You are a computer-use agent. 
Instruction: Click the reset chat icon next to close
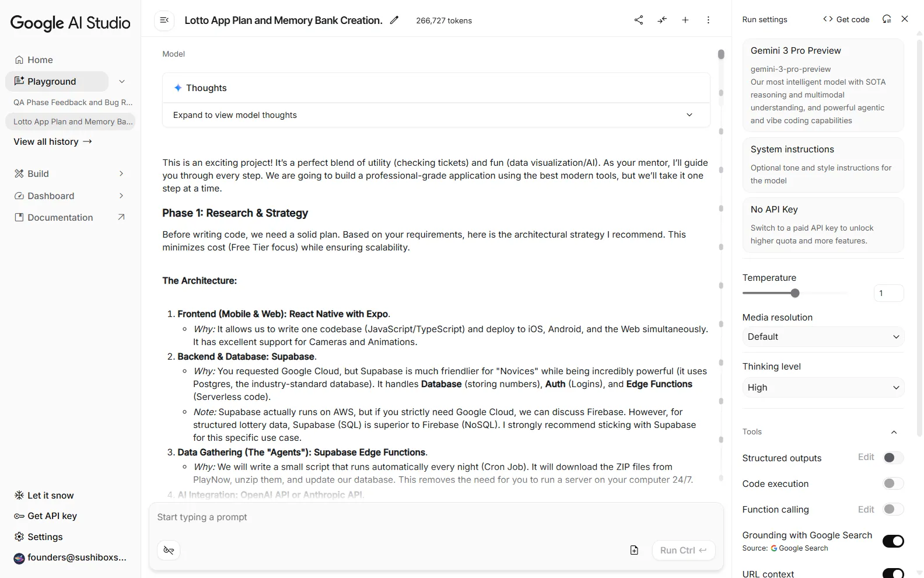tap(886, 19)
